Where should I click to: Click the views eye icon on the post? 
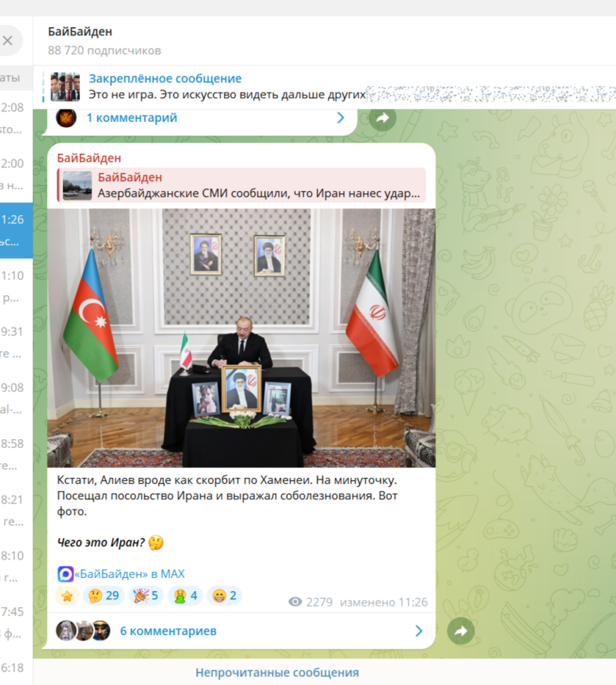click(x=295, y=602)
